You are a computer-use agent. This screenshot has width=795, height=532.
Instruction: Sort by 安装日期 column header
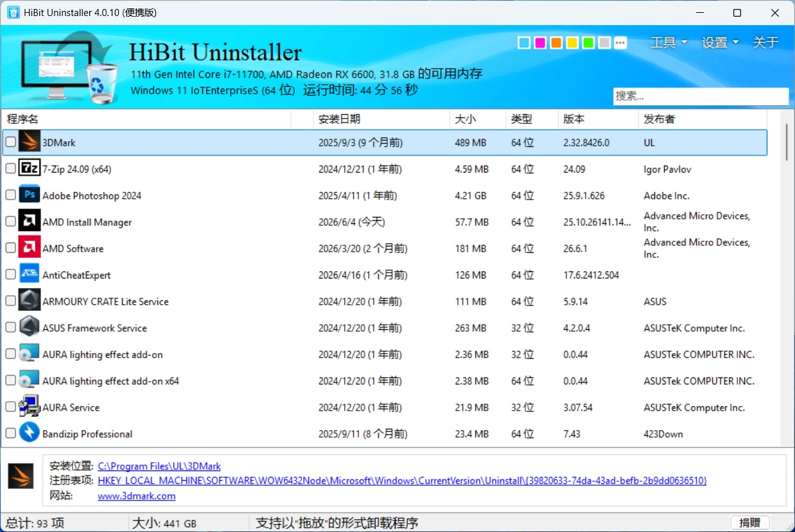pos(382,119)
